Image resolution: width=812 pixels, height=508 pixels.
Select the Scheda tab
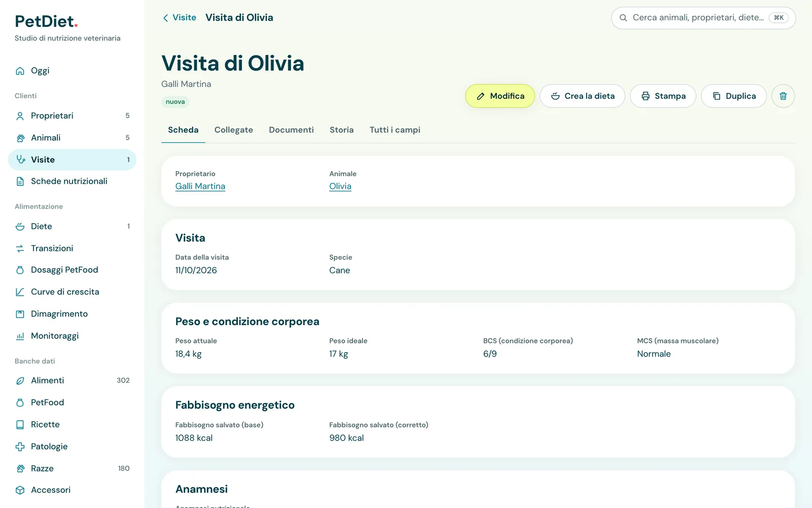click(183, 130)
